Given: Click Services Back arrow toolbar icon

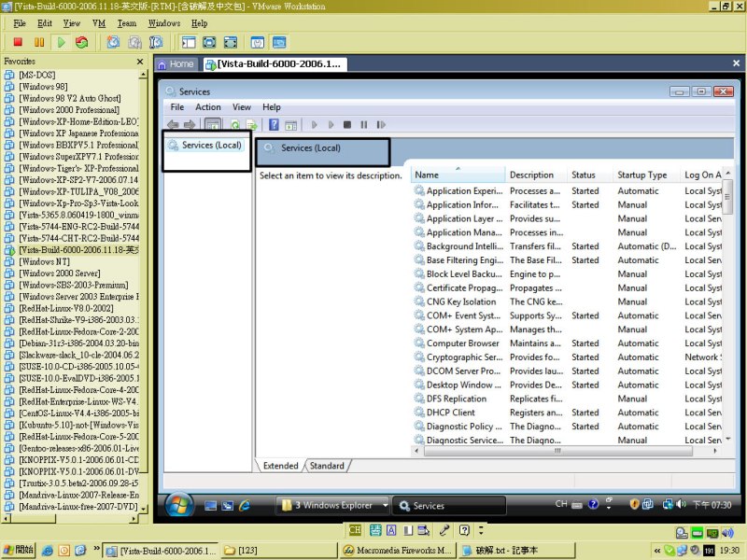Looking at the screenshot, I should point(173,125).
